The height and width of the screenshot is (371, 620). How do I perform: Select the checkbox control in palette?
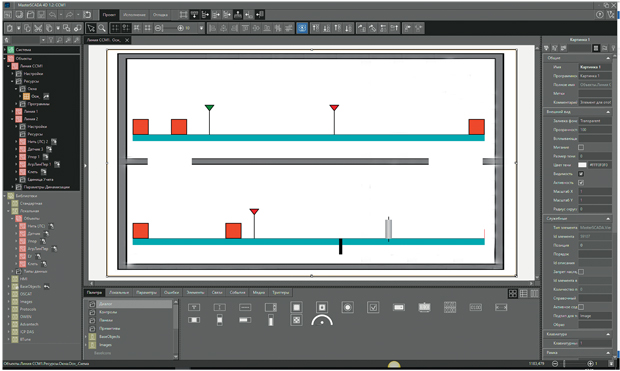coord(373,307)
